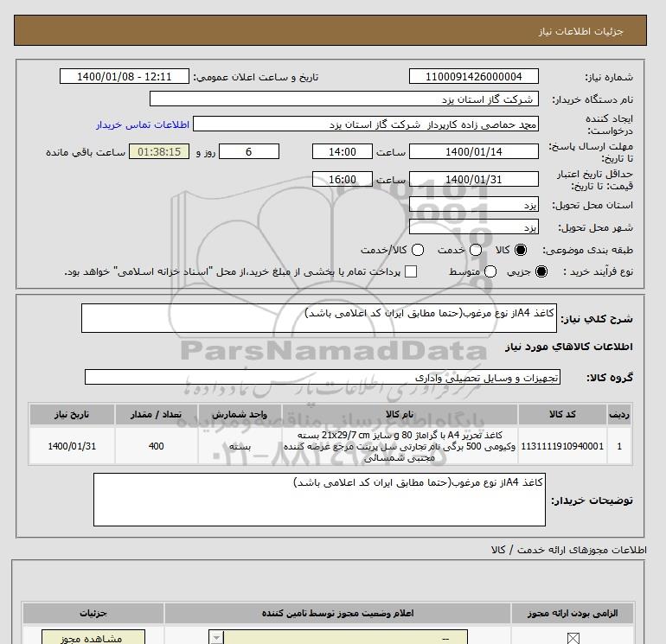Click the تعداد / مقدار column header
This screenshot has width=666, height=644.
click(156, 414)
